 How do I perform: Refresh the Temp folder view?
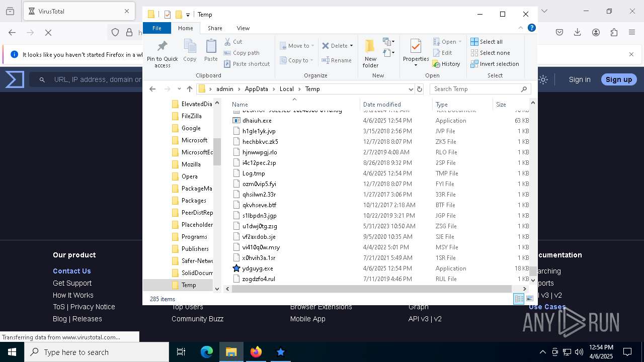(419, 89)
